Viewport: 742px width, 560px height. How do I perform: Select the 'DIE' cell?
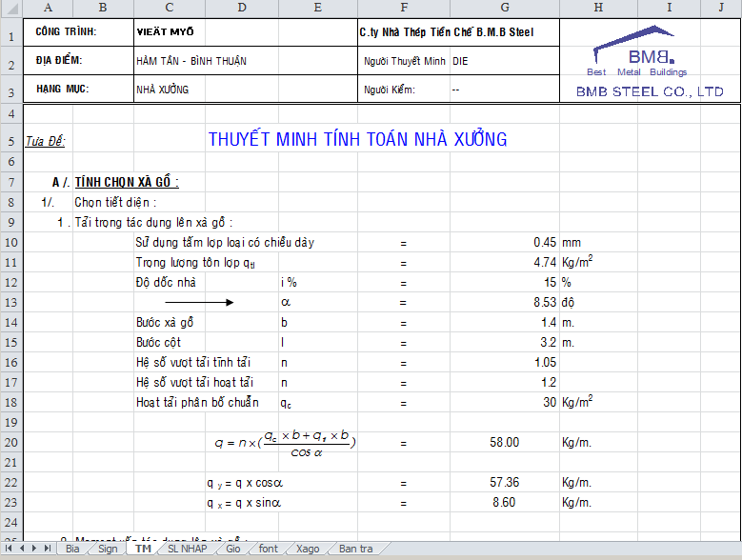pos(505,61)
